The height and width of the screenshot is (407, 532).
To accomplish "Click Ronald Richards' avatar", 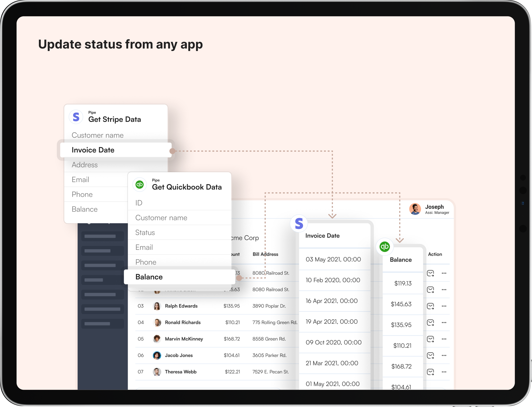I will tap(157, 323).
